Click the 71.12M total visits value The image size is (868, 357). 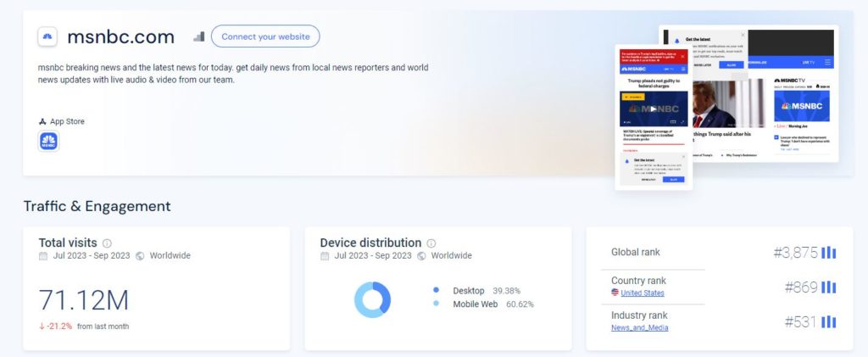click(x=84, y=300)
